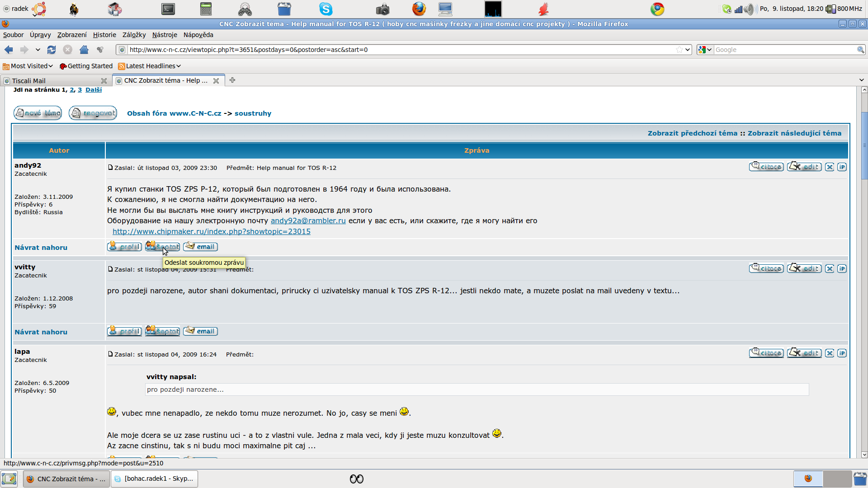
Task: Open andy92's profil button
Action: 124,247
